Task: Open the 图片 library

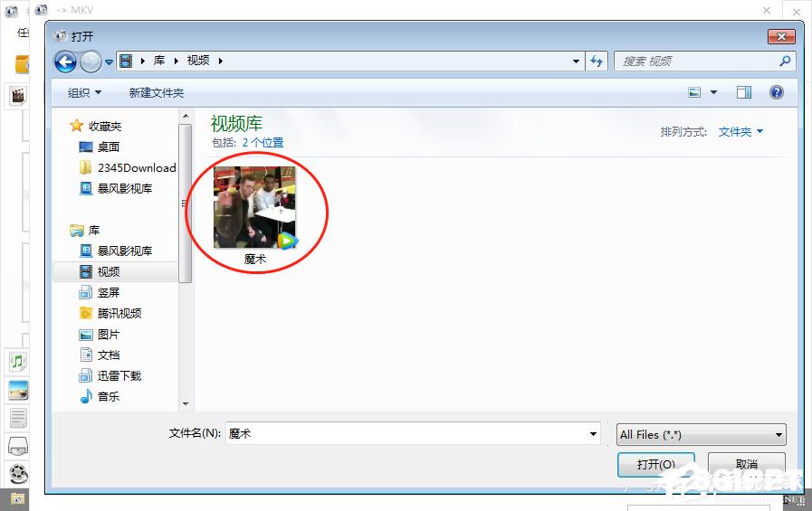Action: point(109,335)
